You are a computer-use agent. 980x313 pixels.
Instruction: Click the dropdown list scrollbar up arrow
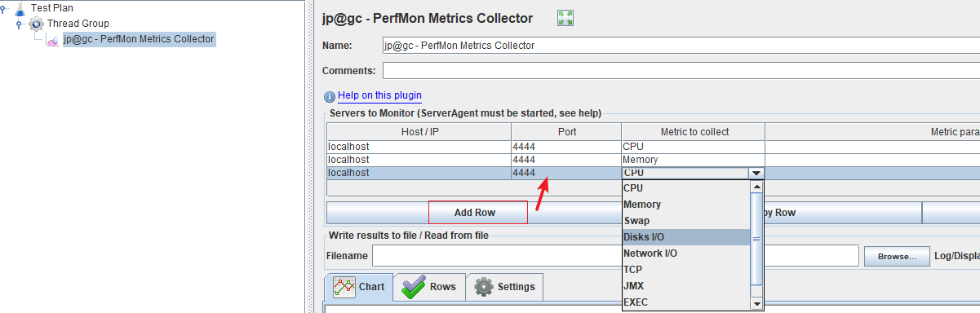[x=756, y=187]
